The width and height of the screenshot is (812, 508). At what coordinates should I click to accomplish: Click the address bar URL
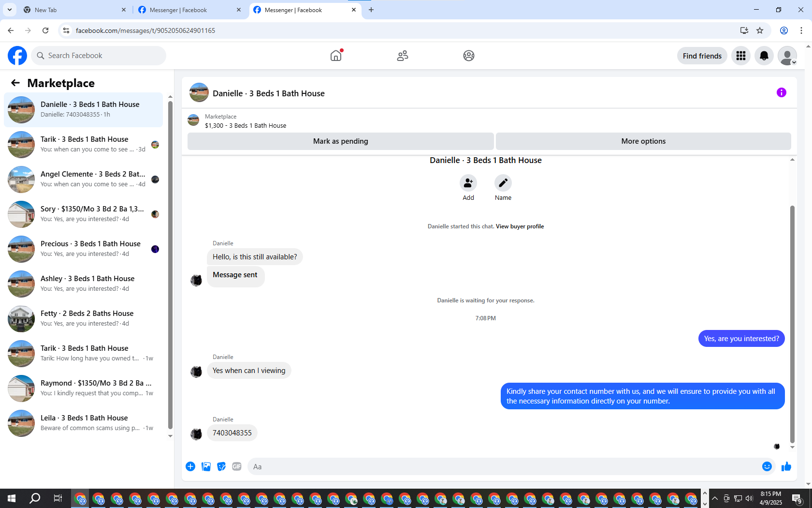click(x=145, y=30)
